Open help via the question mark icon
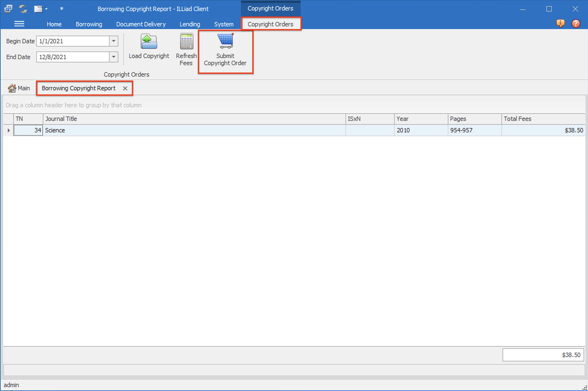This screenshot has height=391, width=588. coord(576,24)
